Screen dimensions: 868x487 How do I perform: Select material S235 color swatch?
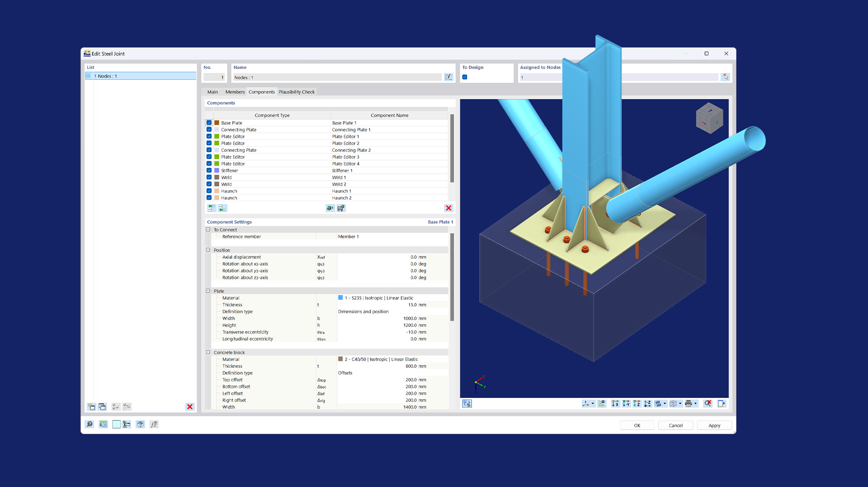pyautogui.click(x=338, y=297)
